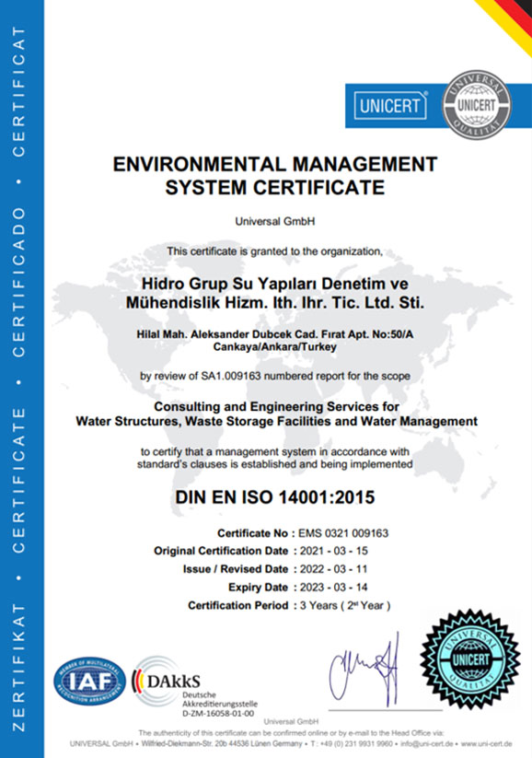Click accreditation number 'D-ZM-16058-01-00'

point(218,714)
